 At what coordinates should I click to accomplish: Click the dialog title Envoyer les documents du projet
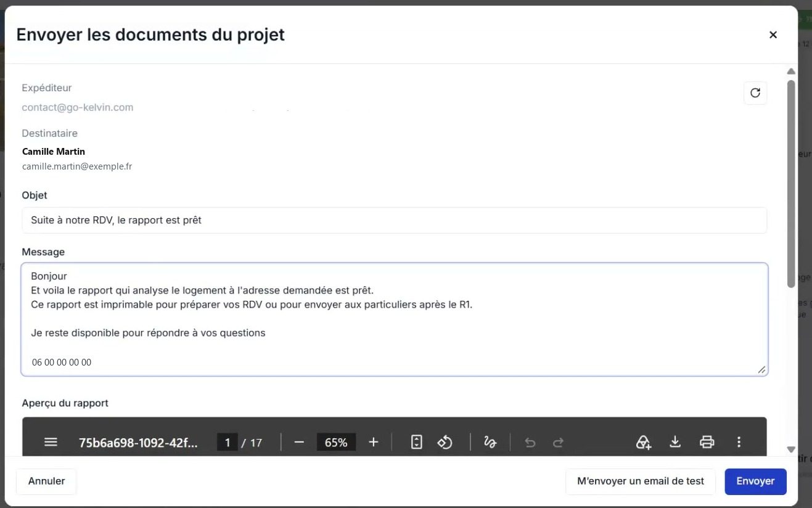150,35
